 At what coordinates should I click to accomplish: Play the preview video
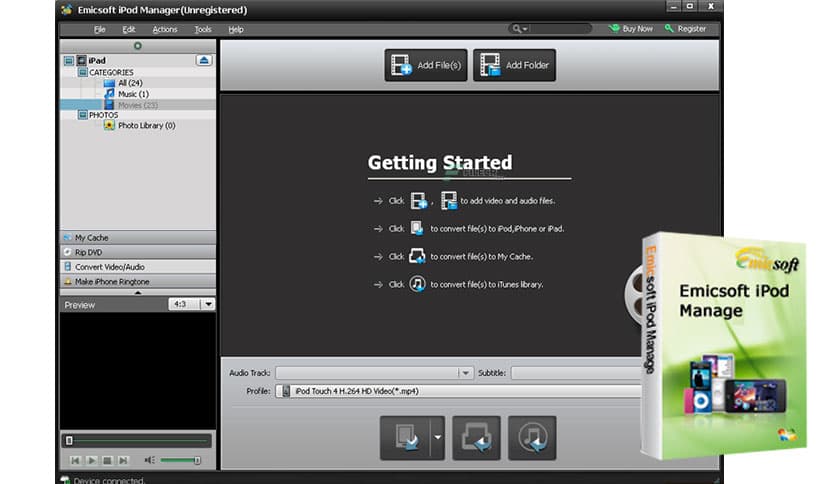(91, 460)
